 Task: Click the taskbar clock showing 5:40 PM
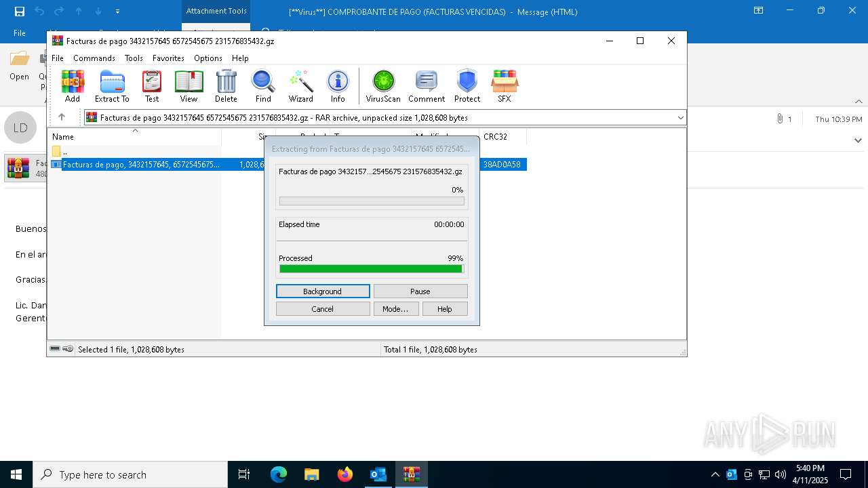(x=810, y=474)
